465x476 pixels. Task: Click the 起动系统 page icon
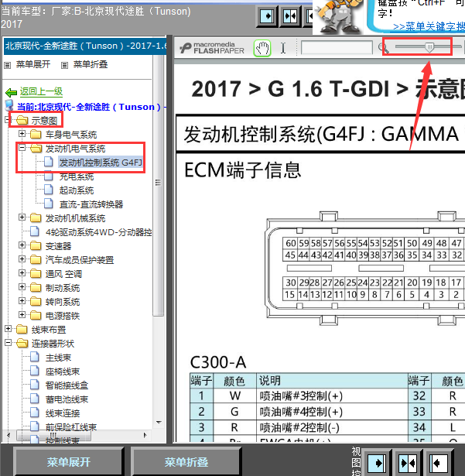tap(49, 190)
